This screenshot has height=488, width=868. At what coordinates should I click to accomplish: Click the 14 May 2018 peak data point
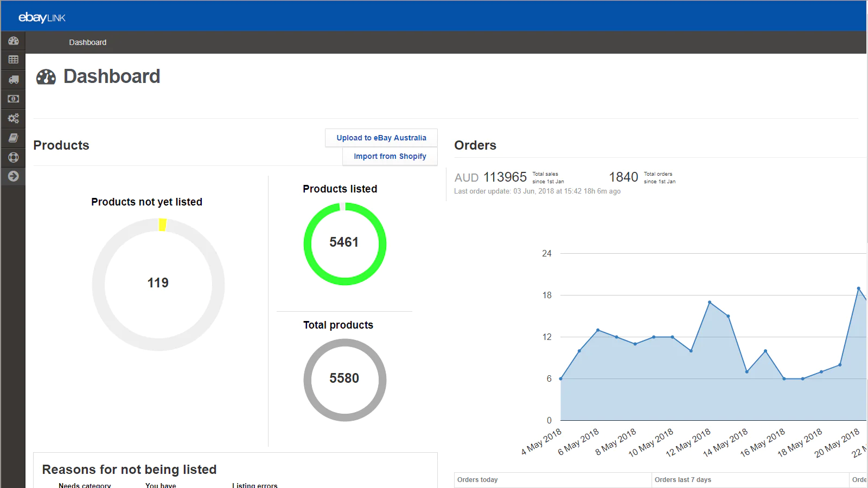[x=710, y=302]
